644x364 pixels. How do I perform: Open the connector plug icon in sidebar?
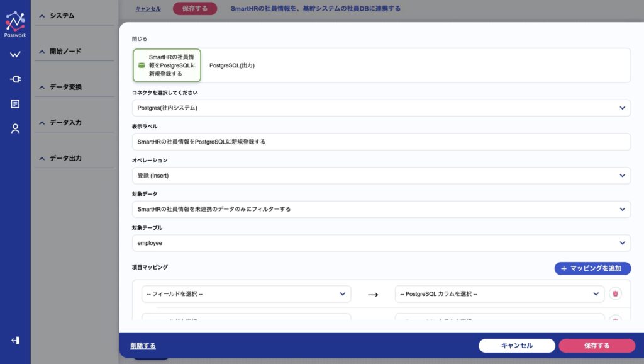pyautogui.click(x=15, y=79)
